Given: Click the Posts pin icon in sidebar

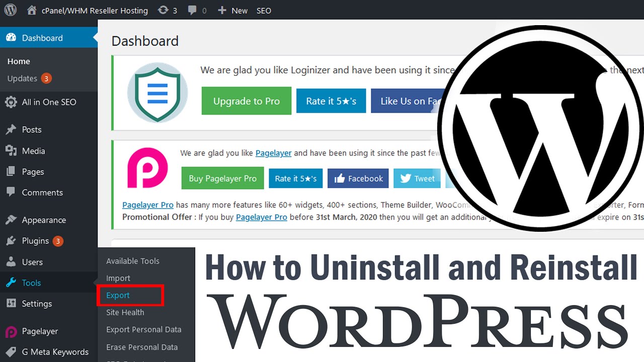Looking at the screenshot, I should coord(11,130).
